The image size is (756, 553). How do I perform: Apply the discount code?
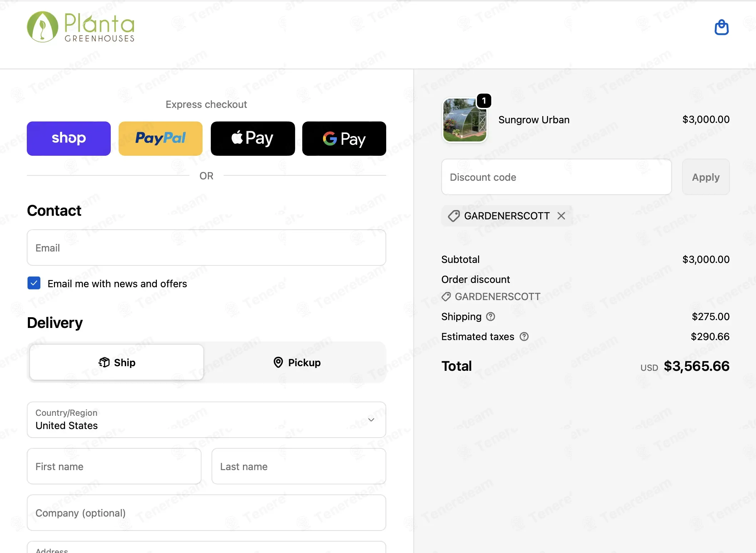coord(706,177)
